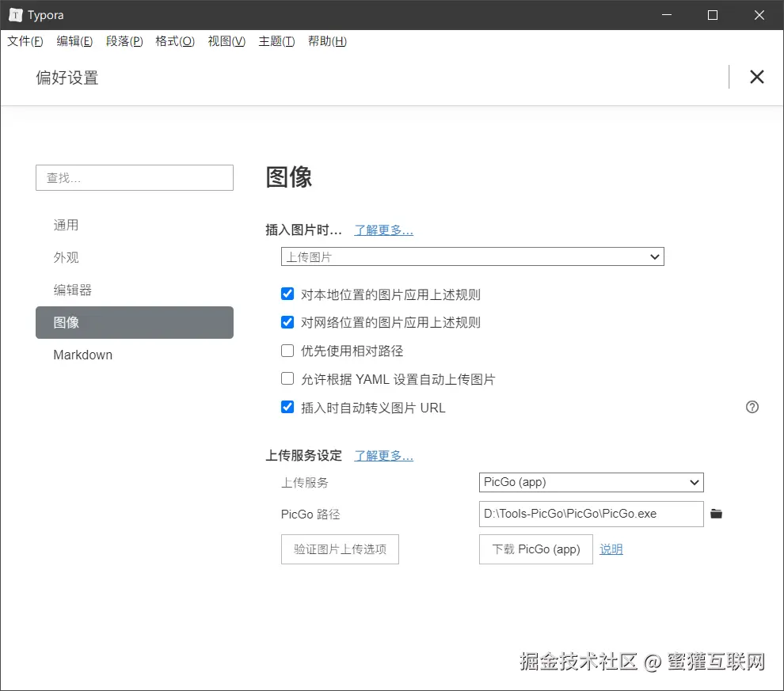Click the 查找 search field
784x691 pixels.
click(135, 177)
